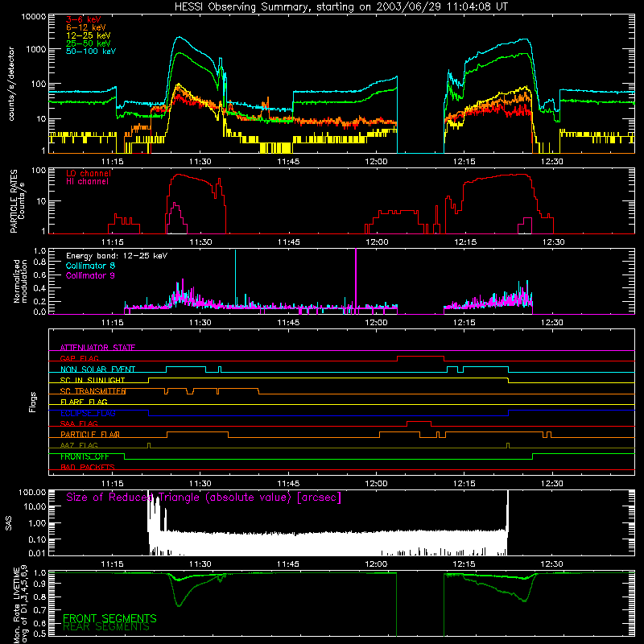This screenshot has width=644, height=644.
Task: Click the SC TRANSMITTER flag label
Action: [93, 391]
